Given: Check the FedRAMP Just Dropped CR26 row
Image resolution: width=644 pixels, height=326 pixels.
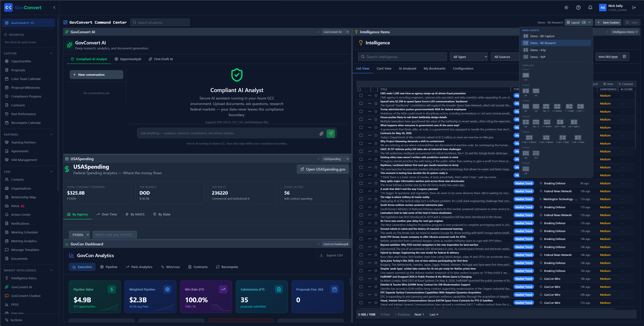Looking at the screenshot, I should (361, 279).
